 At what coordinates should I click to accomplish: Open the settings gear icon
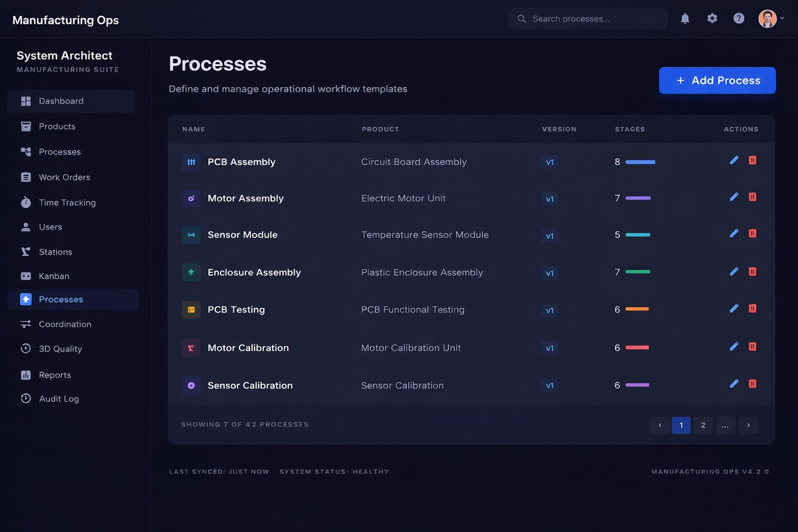pyautogui.click(x=712, y=18)
